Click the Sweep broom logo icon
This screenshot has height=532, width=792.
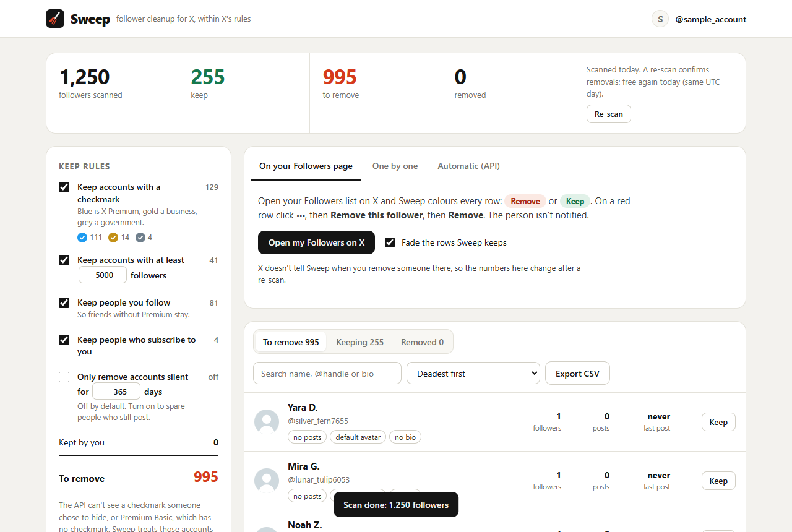[x=55, y=19]
